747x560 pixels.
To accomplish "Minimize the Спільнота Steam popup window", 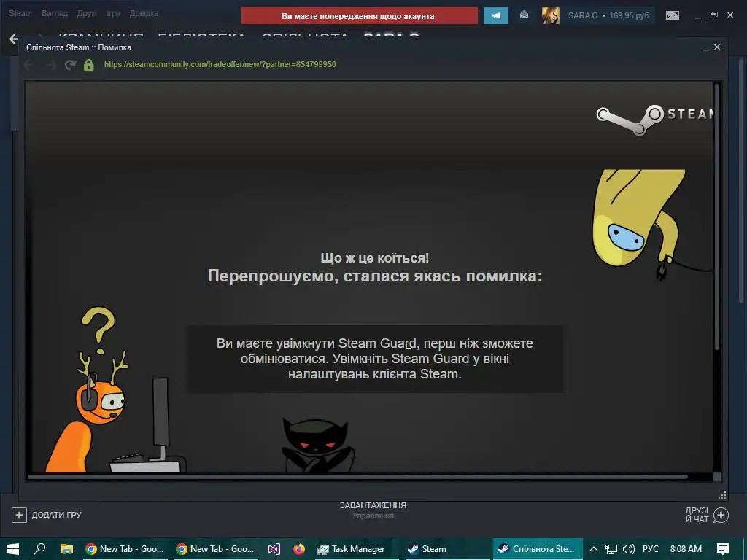I will point(705,48).
